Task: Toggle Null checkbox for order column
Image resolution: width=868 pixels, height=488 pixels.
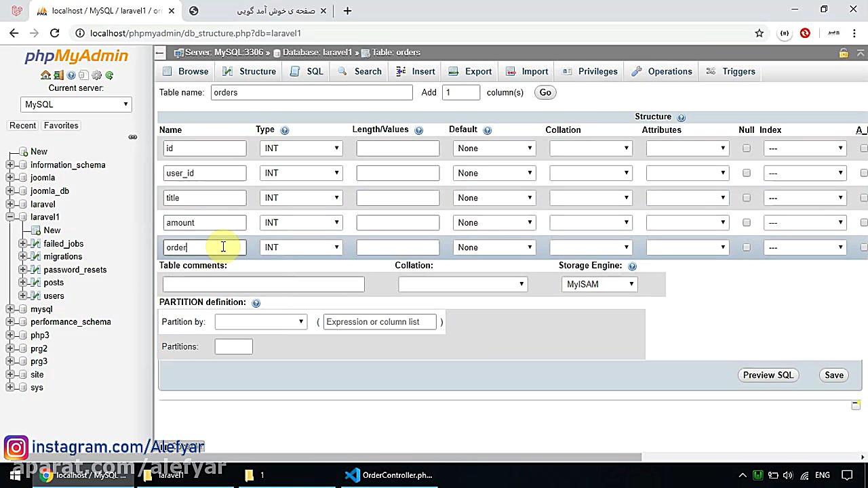Action: tap(747, 247)
